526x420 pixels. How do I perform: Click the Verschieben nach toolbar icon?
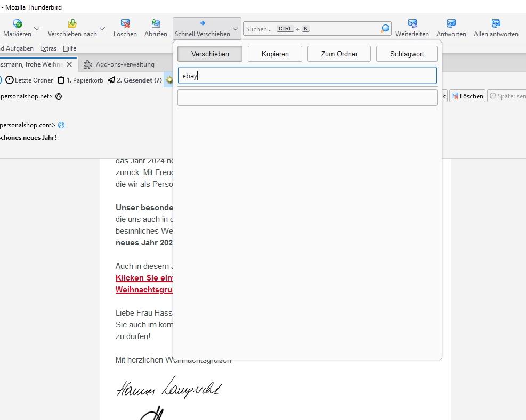point(72,23)
